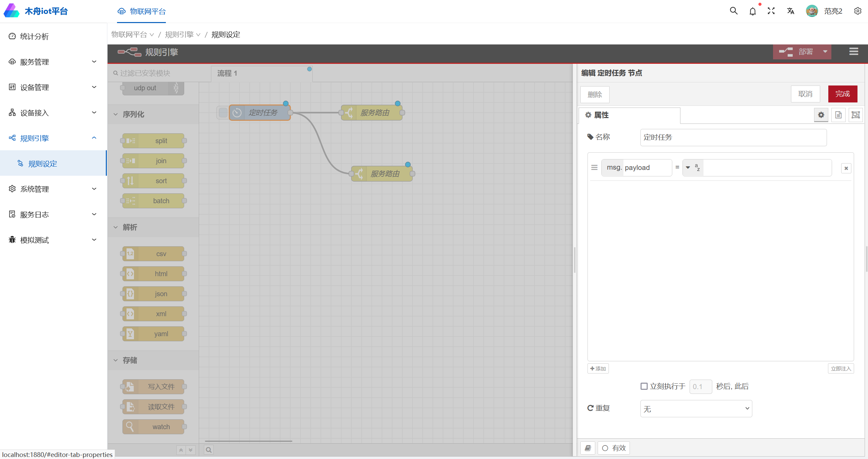868x459 pixels.
Task: Expand 存储 section in sidebar
Action: (x=129, y=360)
